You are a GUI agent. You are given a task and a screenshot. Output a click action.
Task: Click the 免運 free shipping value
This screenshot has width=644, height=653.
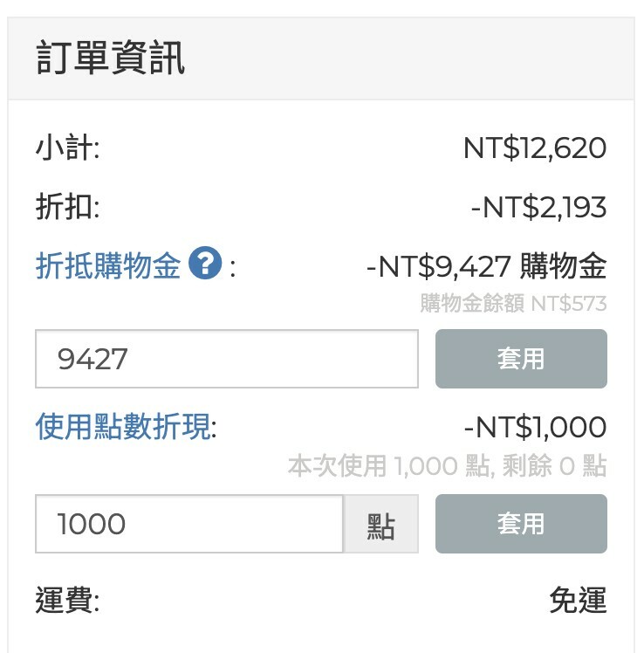tap(577, 601)
